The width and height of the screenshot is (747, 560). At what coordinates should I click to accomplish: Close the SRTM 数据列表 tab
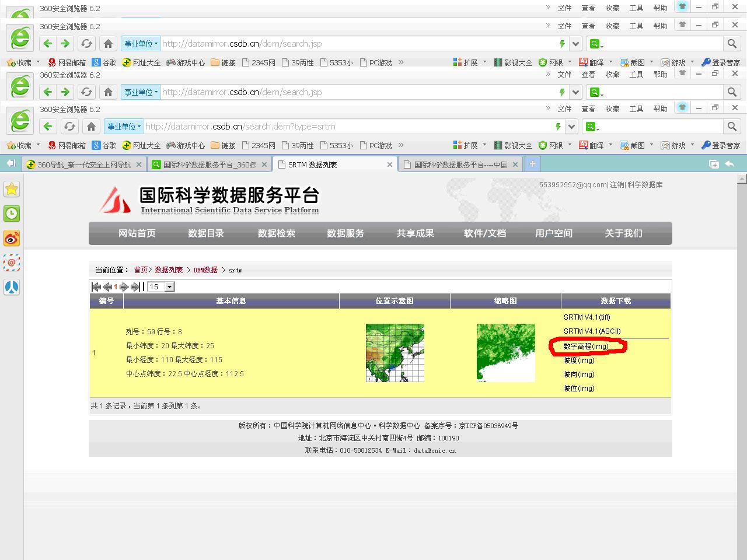[x=390, y=165]
